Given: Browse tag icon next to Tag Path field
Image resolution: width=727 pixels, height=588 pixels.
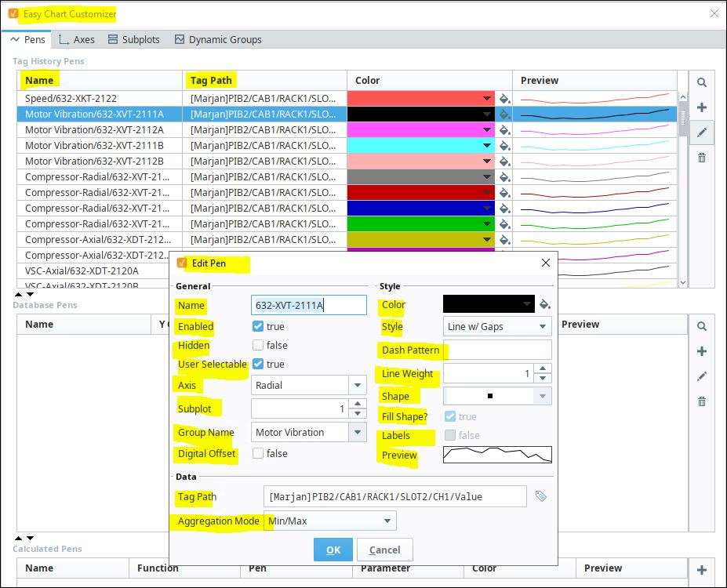Looking at the screenshot, I should point(540,496).
